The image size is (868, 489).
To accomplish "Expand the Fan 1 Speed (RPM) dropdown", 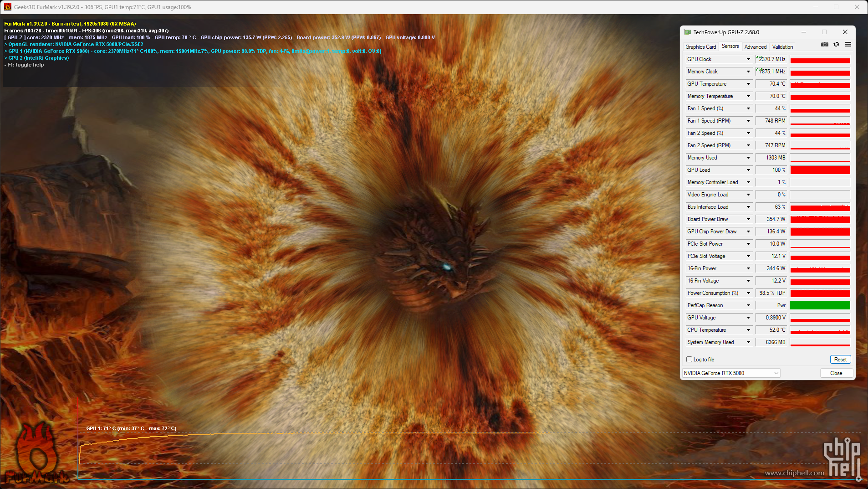I will tap(748, 121).
